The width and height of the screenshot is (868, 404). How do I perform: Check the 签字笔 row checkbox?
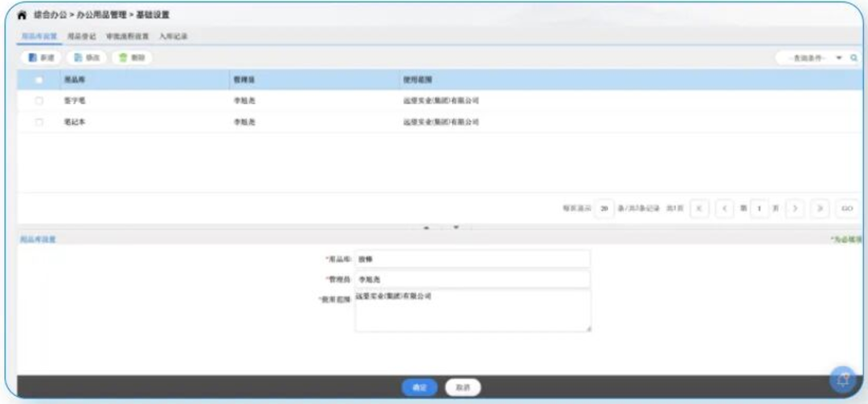[x=39, y=100]
